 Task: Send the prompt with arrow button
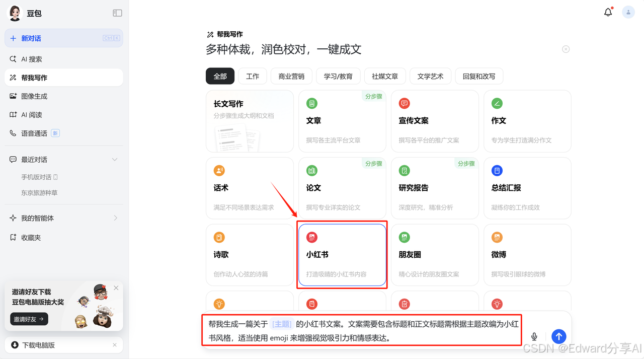[x=558, y=336]
